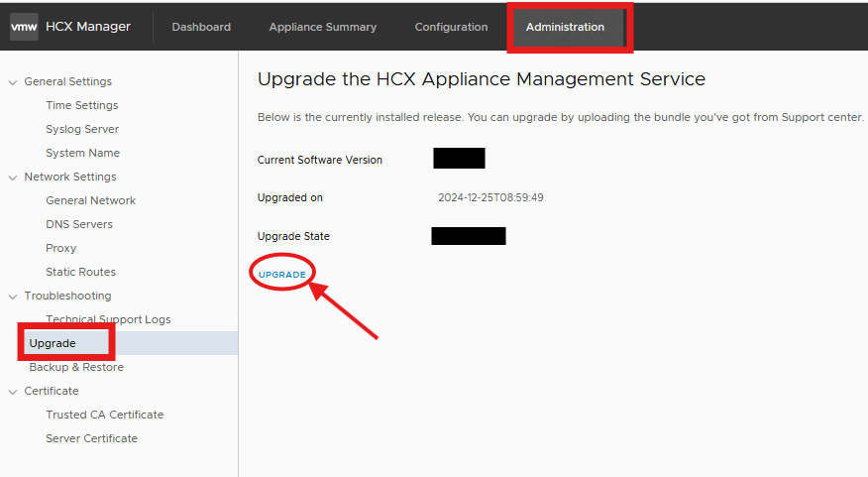Open the Dashboard tab
Screen dimensions: 868x477
click(201, 27)
